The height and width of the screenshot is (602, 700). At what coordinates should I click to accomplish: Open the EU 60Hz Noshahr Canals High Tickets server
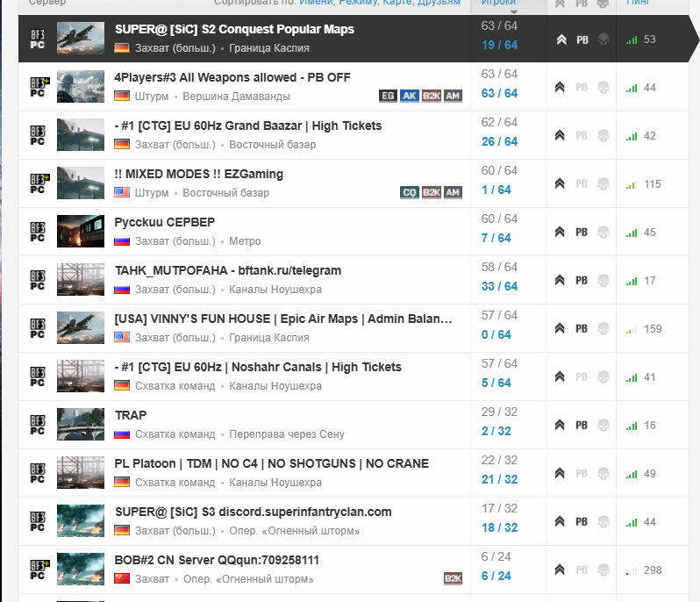(x=258, y=367)
